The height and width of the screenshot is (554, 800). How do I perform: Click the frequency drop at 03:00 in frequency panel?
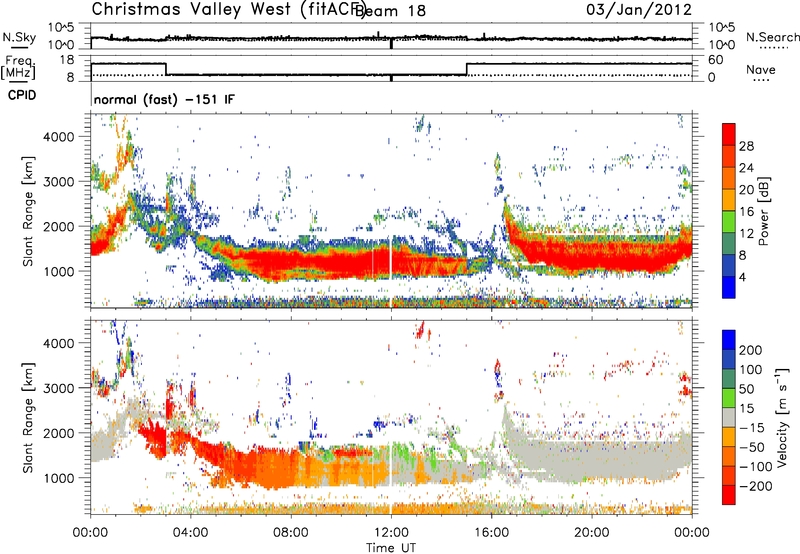point(167,69)
